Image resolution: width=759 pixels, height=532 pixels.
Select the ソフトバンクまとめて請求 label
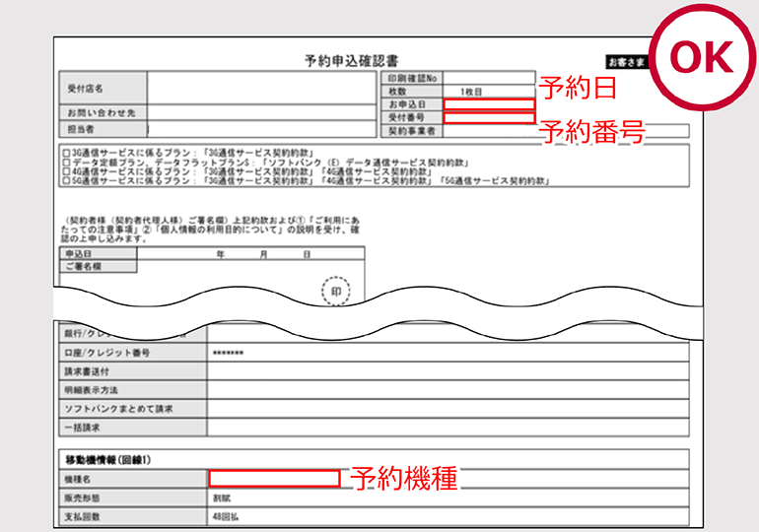tap(133, 409)
